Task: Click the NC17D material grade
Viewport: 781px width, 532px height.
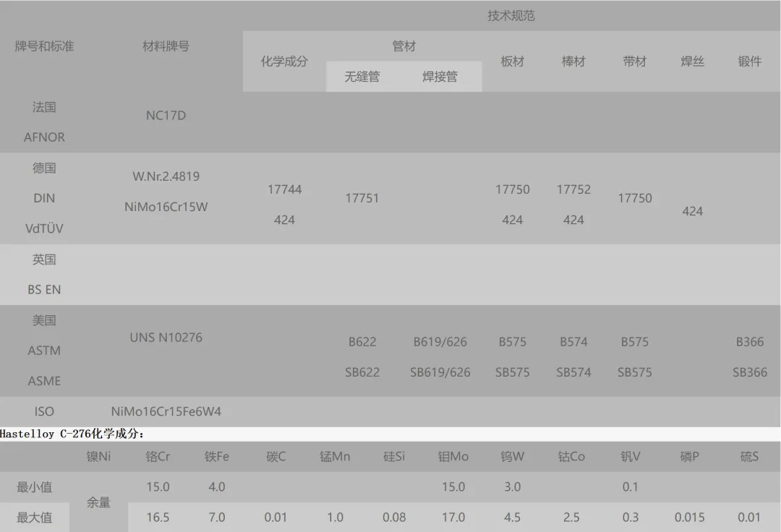Action: click(166, 116)
